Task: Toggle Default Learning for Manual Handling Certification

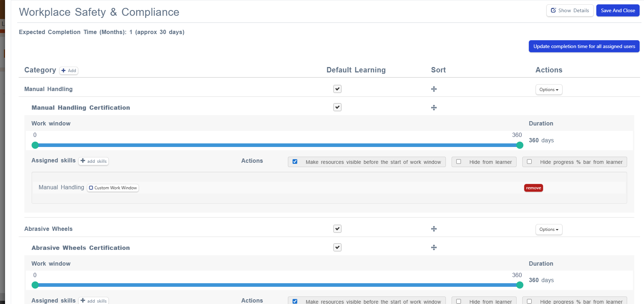Action: [337, 107]
